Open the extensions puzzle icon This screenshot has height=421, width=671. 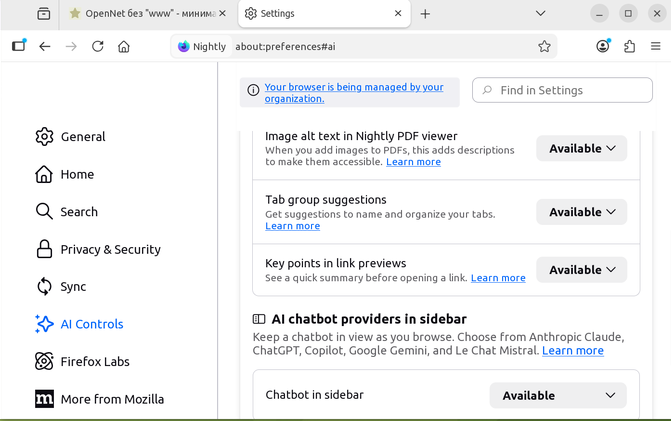(629, 46)
